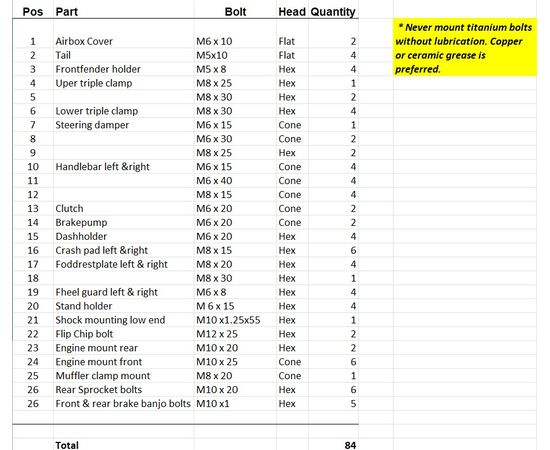Click the yellow titanium bolts note cell
Screen dimensions: 550x450
[465, 48]
